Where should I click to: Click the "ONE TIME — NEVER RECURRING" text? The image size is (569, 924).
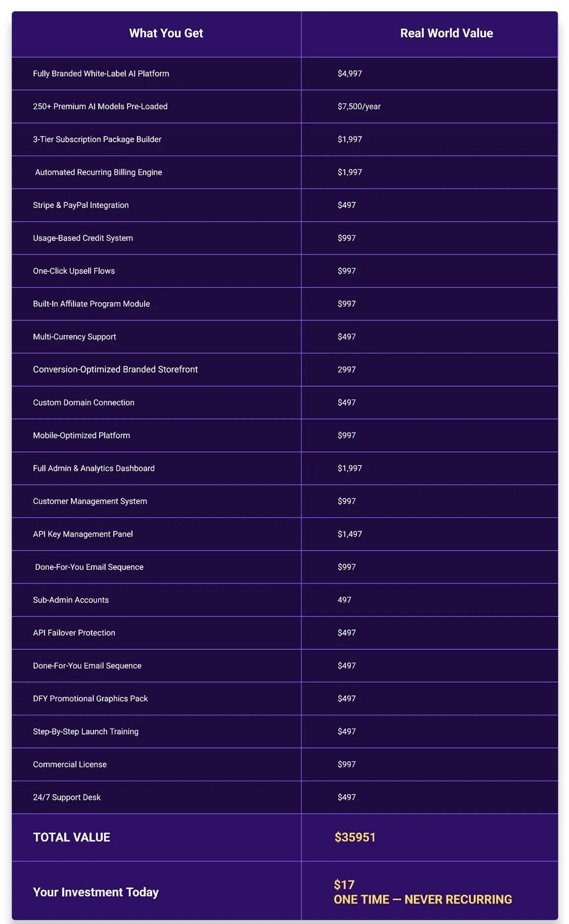(422, 899)
